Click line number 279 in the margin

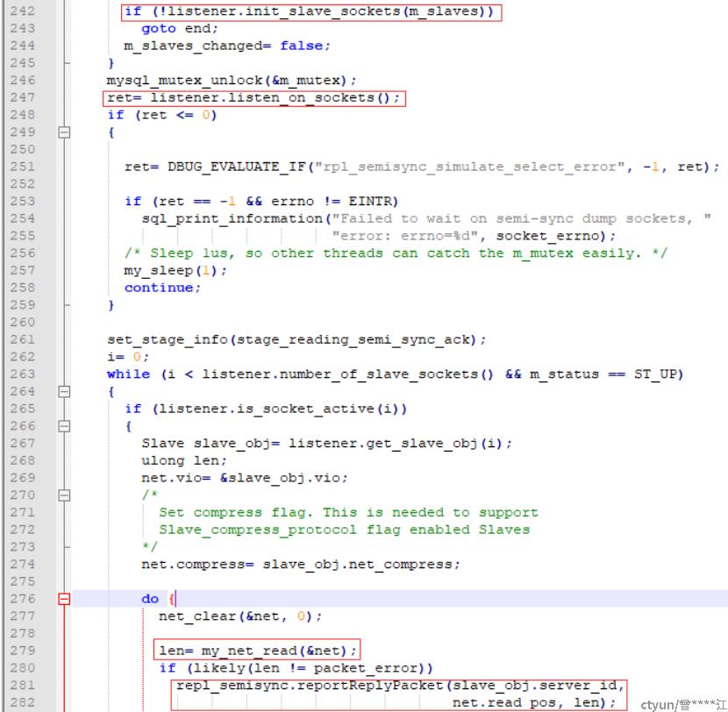click(x=23, y=651)
